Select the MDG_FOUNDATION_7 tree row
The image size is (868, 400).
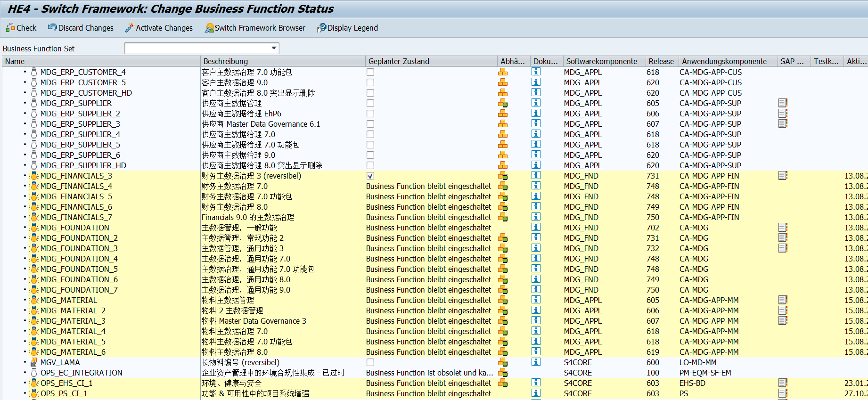79,290
